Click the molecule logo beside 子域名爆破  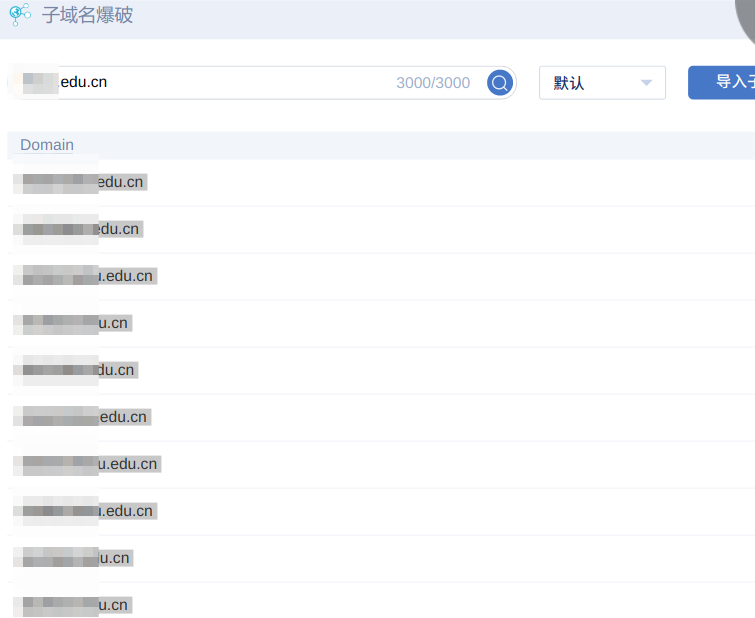click(20, 15)
